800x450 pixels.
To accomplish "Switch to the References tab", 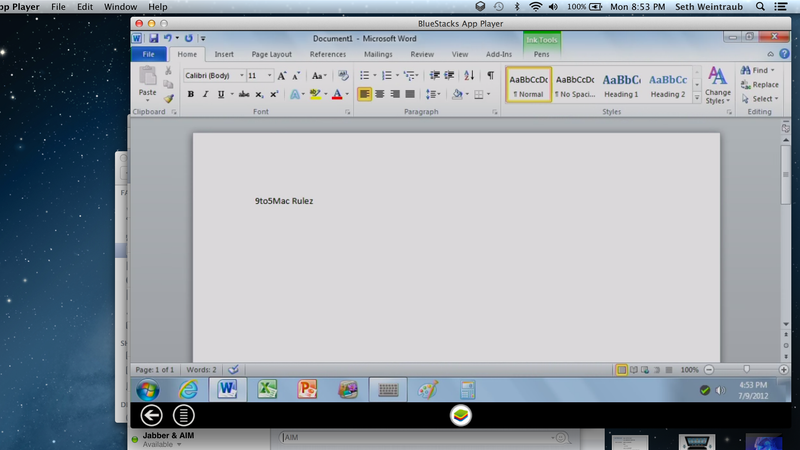I will click(328, 54).
